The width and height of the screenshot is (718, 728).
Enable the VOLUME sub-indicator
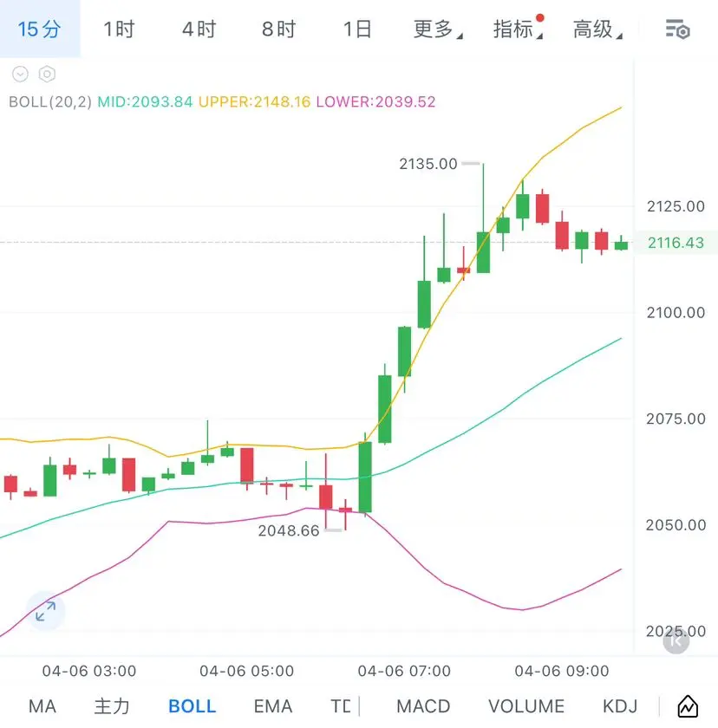pos(526,706)
